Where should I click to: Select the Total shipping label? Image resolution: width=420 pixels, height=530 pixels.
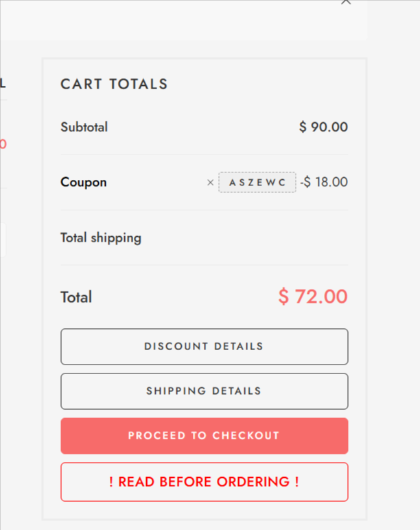coord(100,238)
